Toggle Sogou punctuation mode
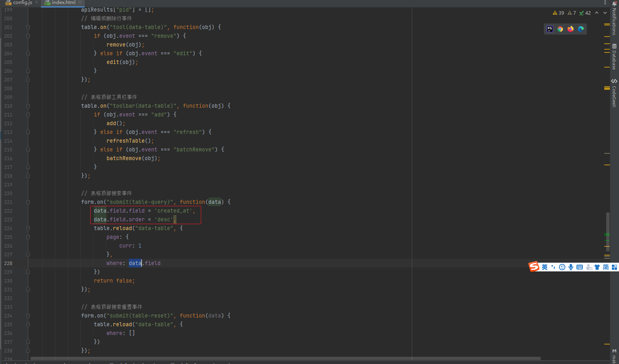 point(553,267)
